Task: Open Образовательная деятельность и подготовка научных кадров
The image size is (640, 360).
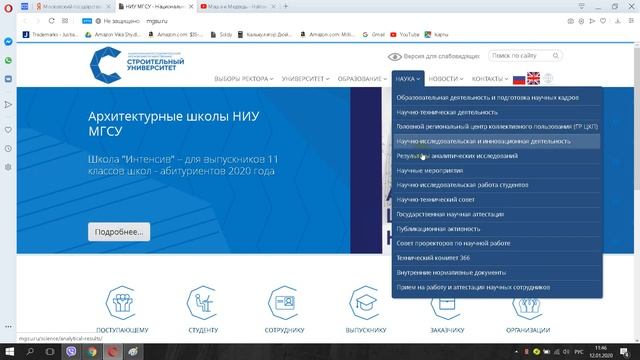Action: [x=496, y=98]
